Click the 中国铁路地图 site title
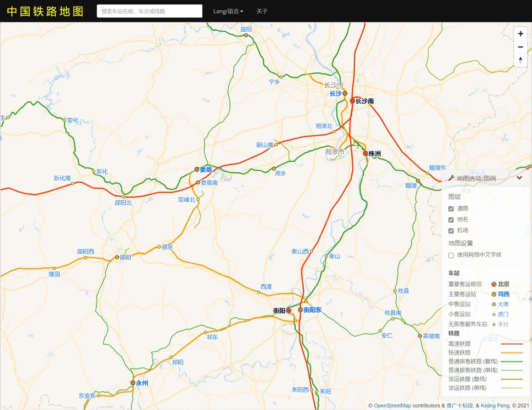 pyautogui.click(x=45, y=11)
